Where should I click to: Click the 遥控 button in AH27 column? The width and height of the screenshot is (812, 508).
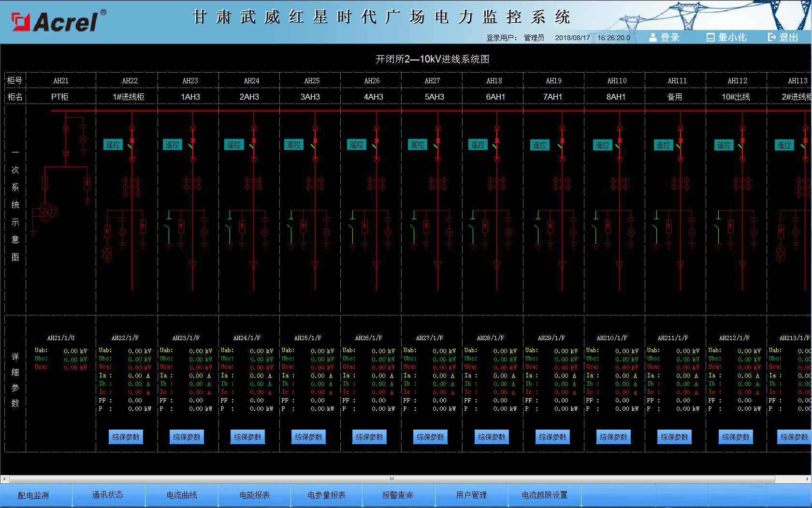[418, 145]
